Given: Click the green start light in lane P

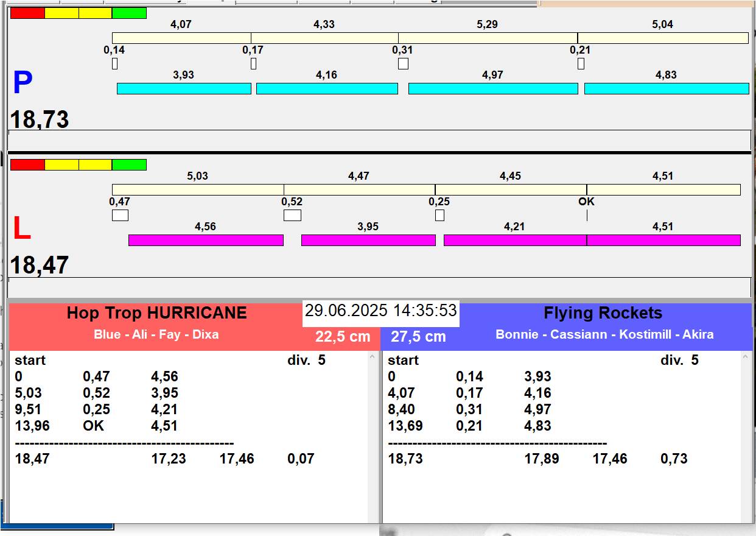Looking at the screenshot, I should point(129,13).
